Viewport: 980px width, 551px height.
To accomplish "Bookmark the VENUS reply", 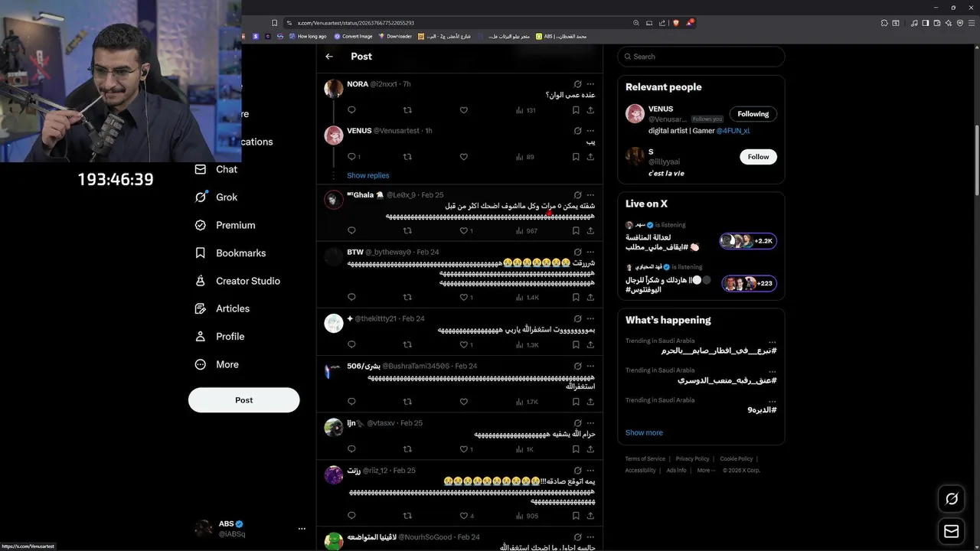I will pyautogui.click(x=576, y=157).
